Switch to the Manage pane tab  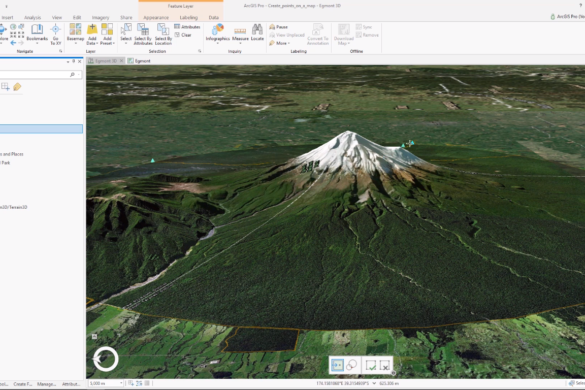click(46, 384)
